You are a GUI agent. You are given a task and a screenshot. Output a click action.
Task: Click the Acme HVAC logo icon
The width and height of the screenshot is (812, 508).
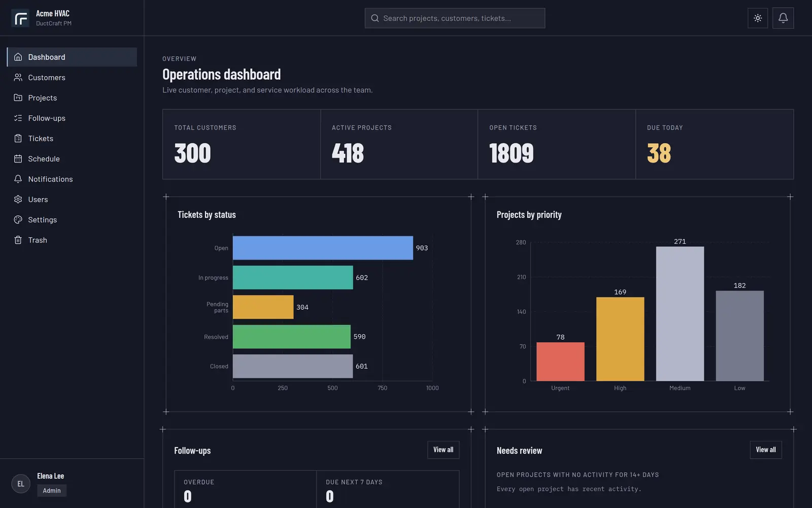tap(20, 18)
